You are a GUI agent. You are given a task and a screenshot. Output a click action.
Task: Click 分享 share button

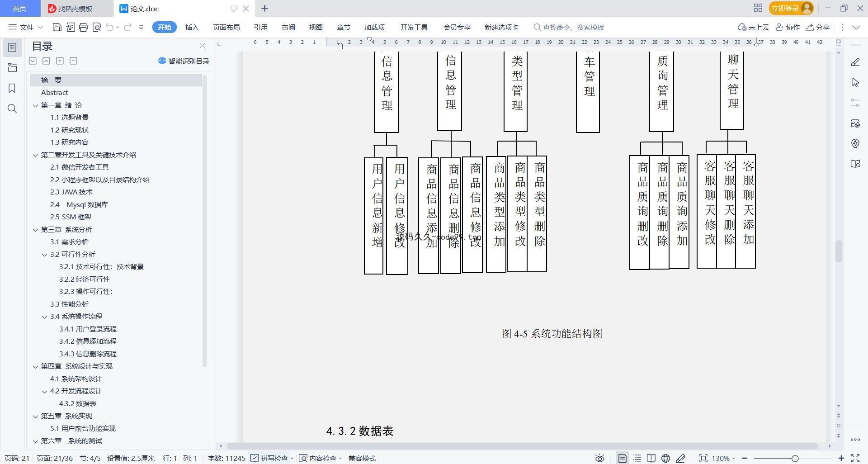[818, 27]
